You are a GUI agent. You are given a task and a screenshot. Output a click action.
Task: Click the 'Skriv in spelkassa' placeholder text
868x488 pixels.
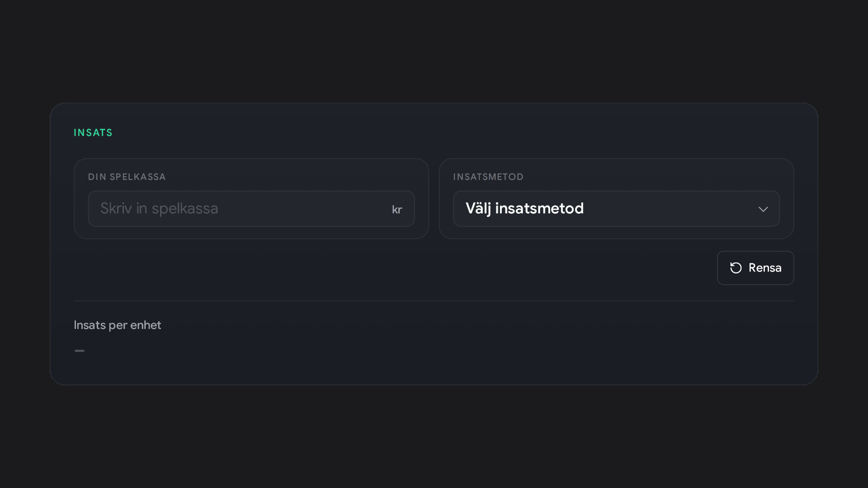(159, 208)
